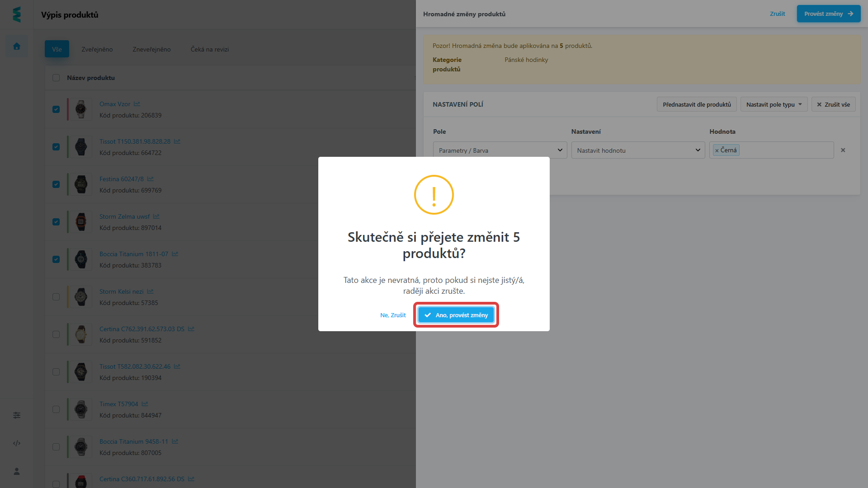
Task: Click the chart icon beside Festina 60247/8
Action: (151, 179)
